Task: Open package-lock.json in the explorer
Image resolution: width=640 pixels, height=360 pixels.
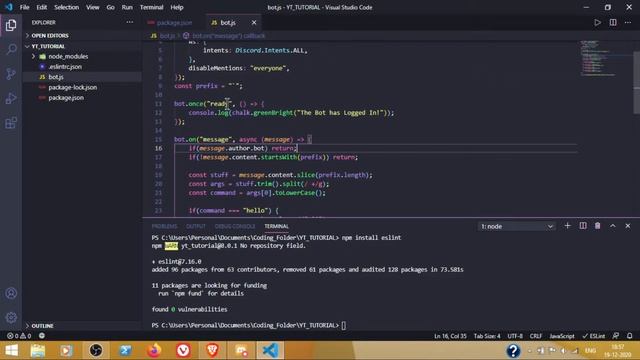Action: 73,87
